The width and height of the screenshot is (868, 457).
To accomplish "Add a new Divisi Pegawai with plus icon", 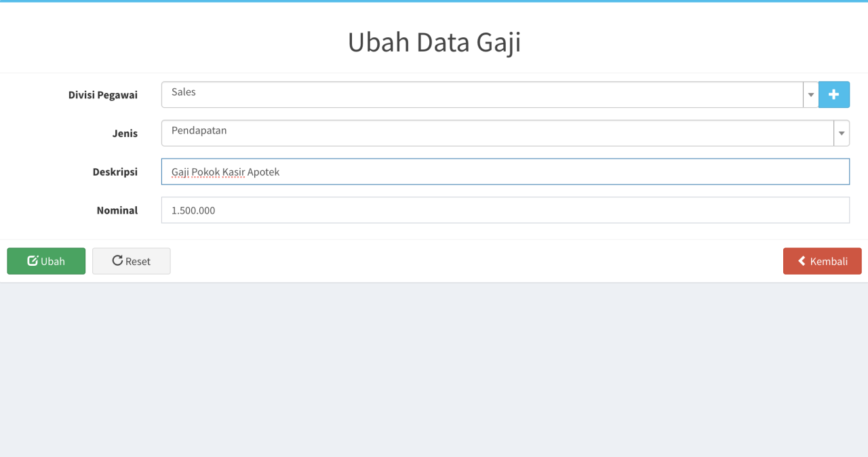I will click(834, 95).
